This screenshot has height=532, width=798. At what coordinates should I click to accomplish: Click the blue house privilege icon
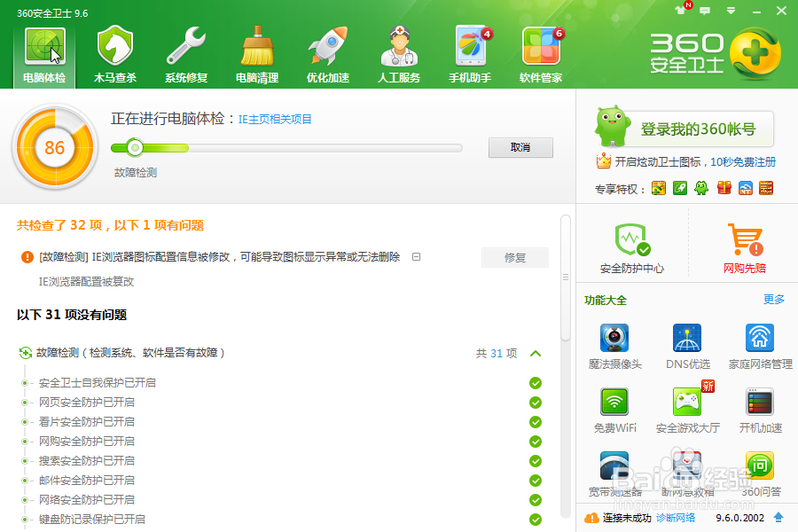coord(745,188)
